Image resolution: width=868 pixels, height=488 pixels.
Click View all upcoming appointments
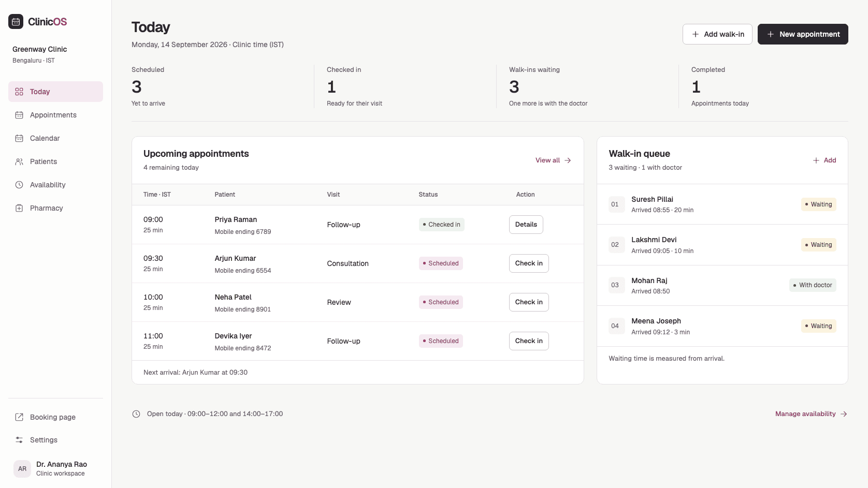[x=553, y=160]
